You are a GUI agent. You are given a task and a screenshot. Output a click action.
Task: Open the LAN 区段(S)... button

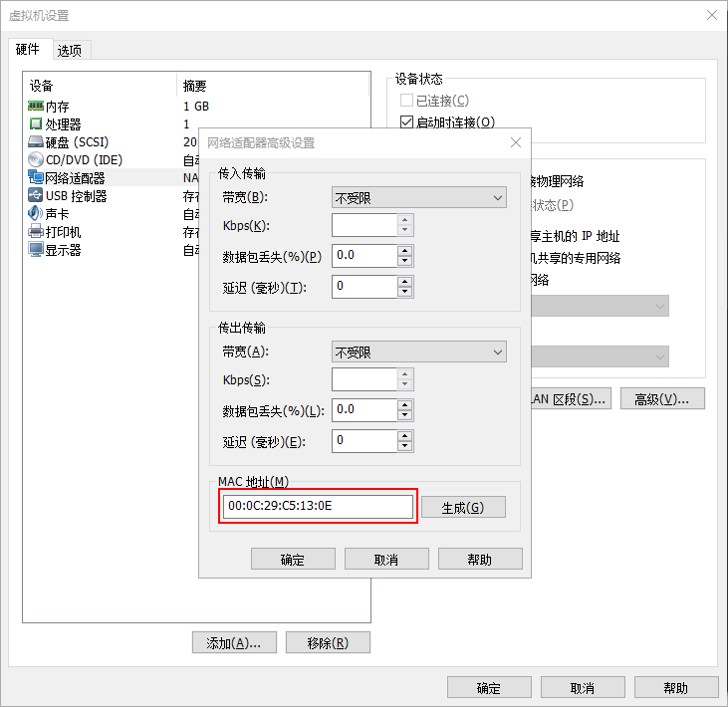[x=571, y=398]
